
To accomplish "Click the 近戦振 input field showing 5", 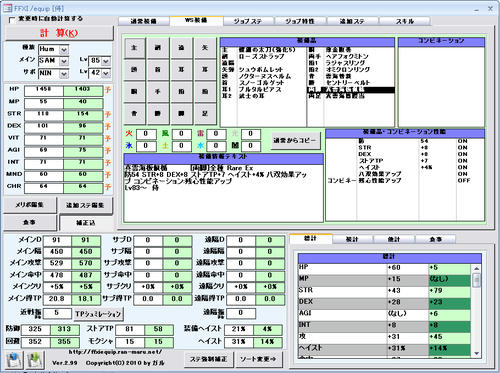I will click(57, 313).
